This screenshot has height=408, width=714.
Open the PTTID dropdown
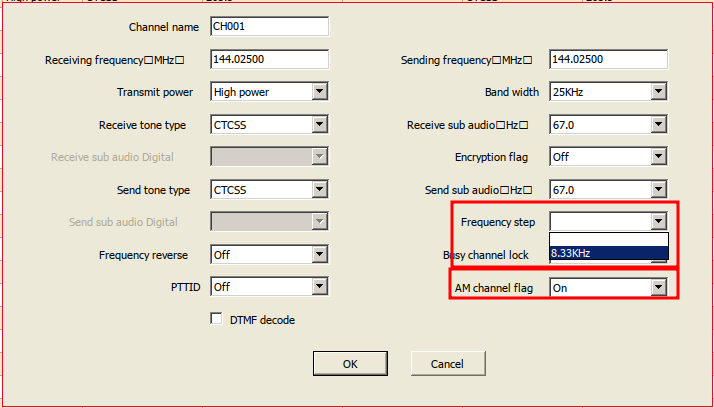319,287
